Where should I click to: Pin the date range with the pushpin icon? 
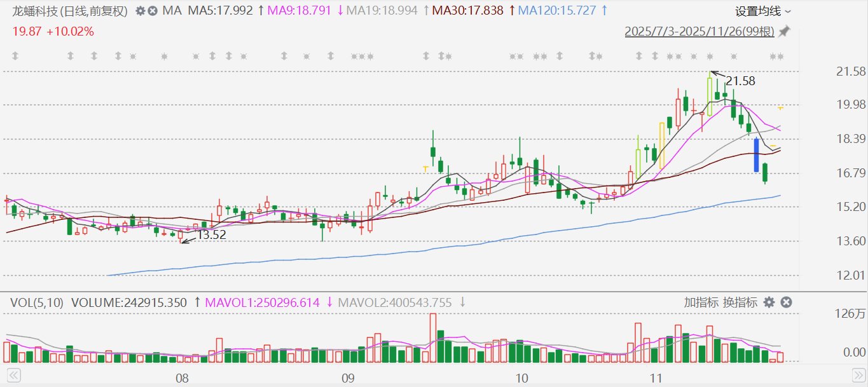point(785,31)
